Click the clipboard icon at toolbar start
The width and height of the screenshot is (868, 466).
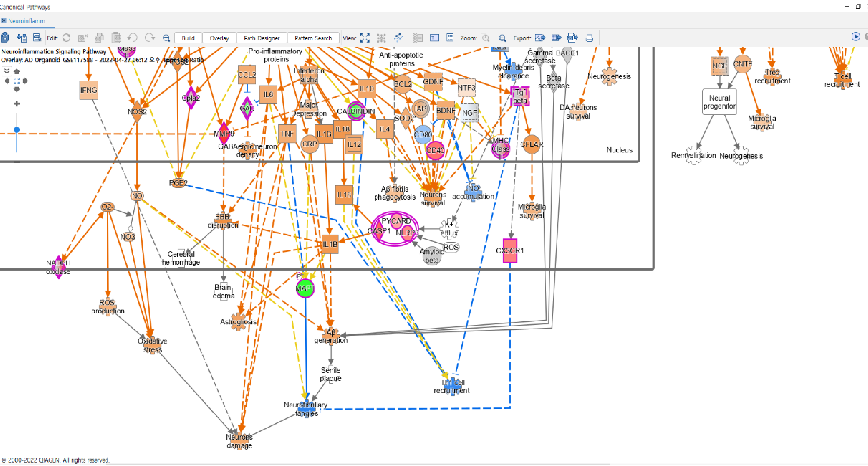(5, 38)
